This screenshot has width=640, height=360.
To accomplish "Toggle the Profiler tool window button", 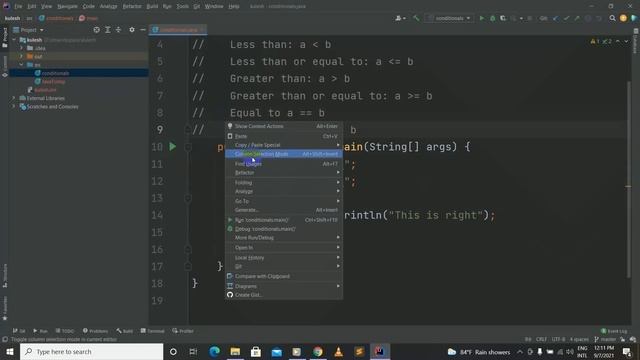I will [x=182, y=331].
